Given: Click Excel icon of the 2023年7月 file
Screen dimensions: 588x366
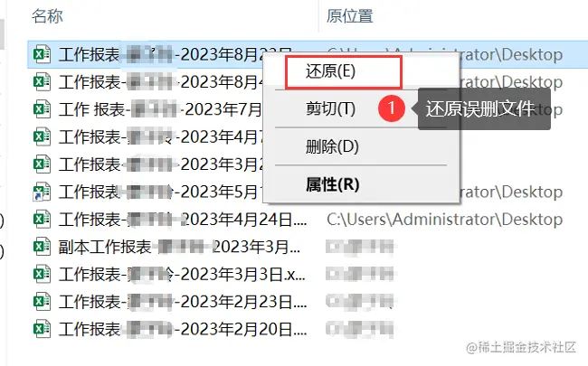Looking at the screenshot, I should (42, 109).
